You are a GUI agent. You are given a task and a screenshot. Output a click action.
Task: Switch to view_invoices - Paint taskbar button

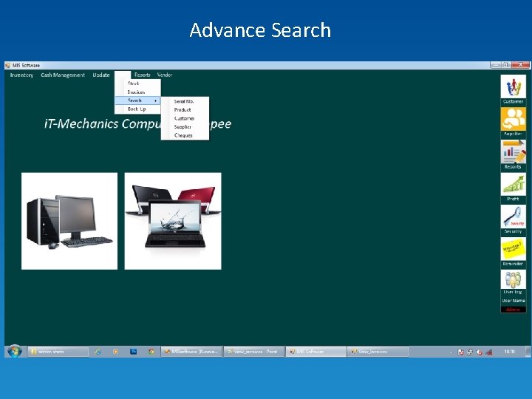(253, 352)
